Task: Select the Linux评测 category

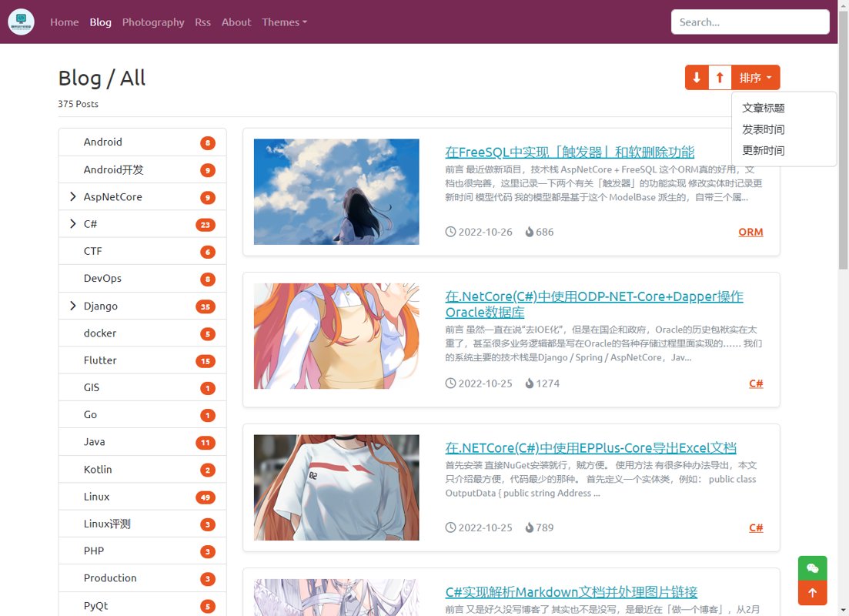Action: point(142,524)
